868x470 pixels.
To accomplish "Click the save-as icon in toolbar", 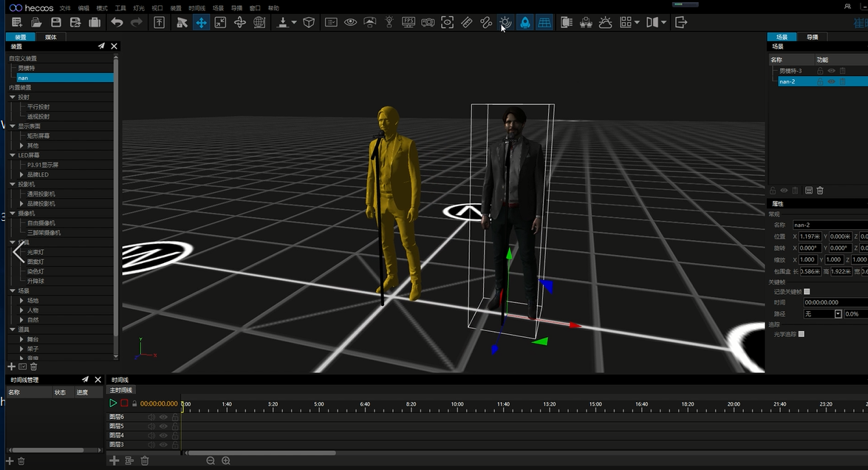I will coord(75,22).
